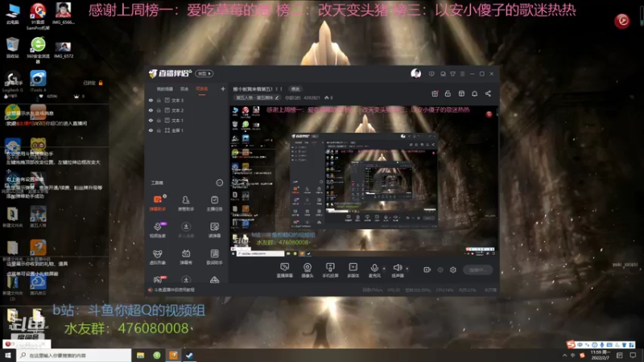Open the notification bell in 直播伴侣

coord(474,93)
